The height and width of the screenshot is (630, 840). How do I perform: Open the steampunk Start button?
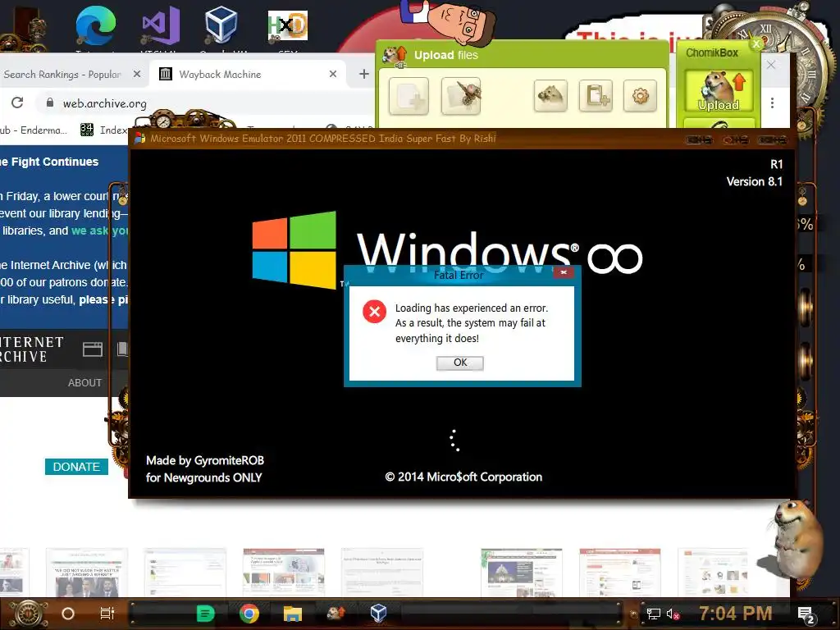coord(30,614)
